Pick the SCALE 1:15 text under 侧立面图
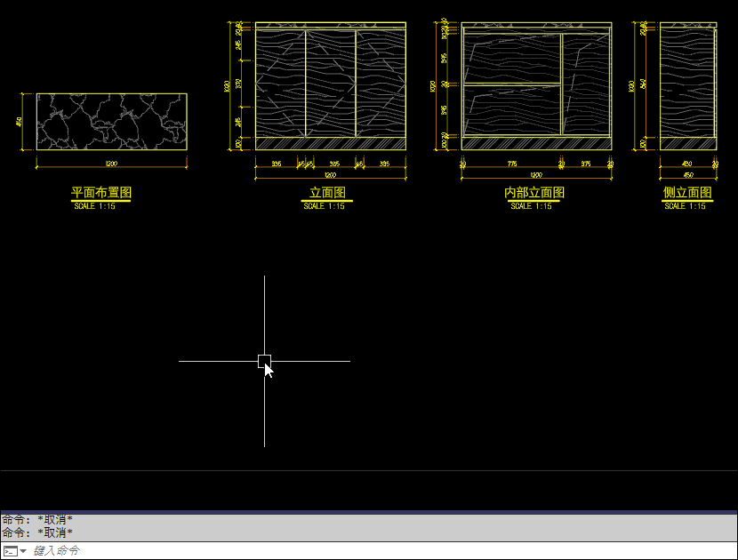The width and height of the screenshot is (738, 560). point(685,206)
